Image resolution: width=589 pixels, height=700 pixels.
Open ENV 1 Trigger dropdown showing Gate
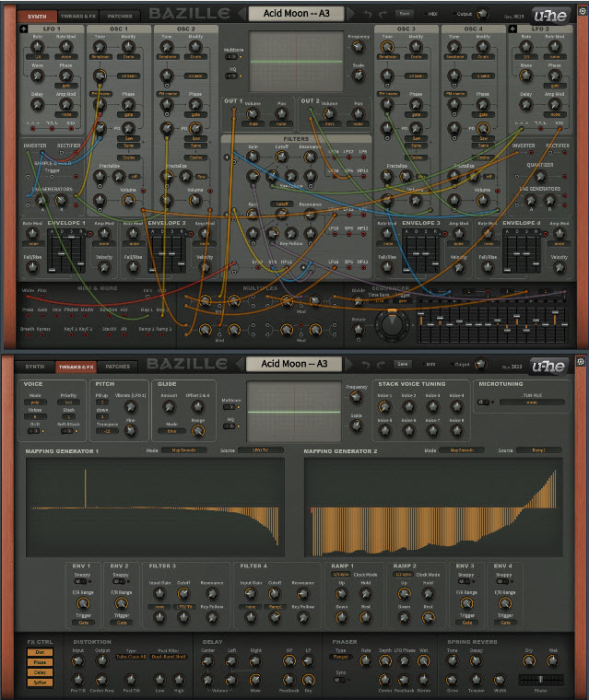[83, 623]
